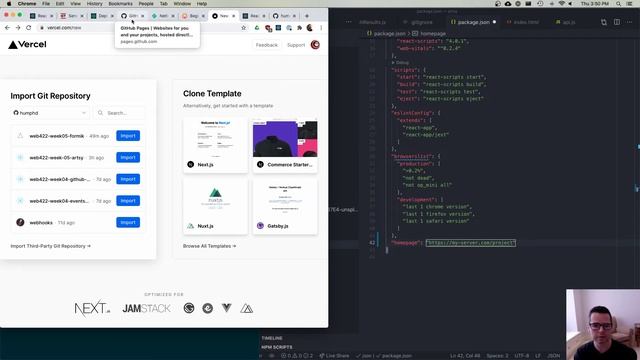Click the repository Search field
Viewport: 640px width, 360px height.
point(120,113)
